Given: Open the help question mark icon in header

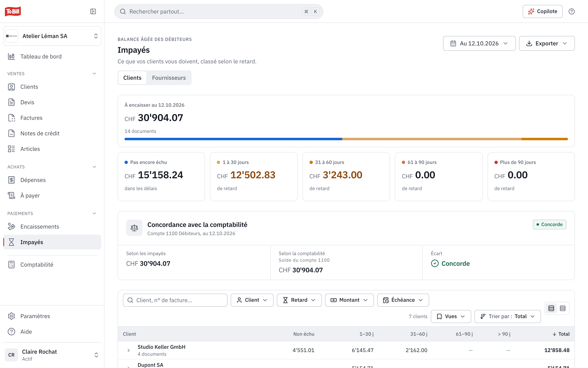Looking at the screenshot, I should pyautogui.click(x=571, y=11).
